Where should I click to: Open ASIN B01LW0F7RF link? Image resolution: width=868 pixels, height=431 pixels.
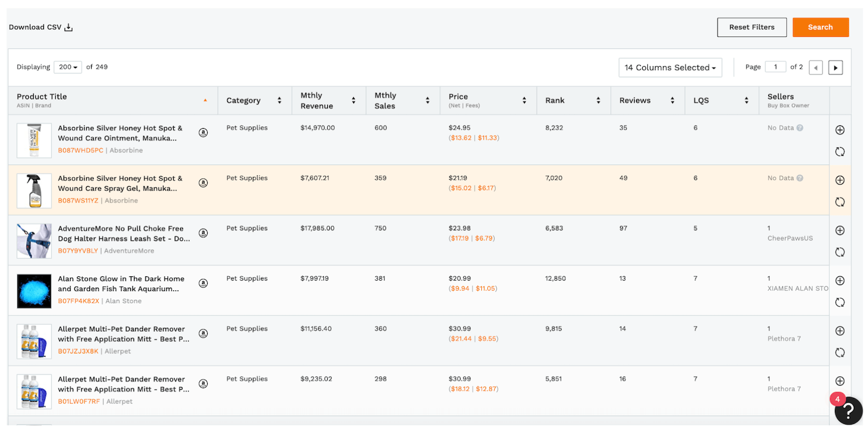(79, 402)
